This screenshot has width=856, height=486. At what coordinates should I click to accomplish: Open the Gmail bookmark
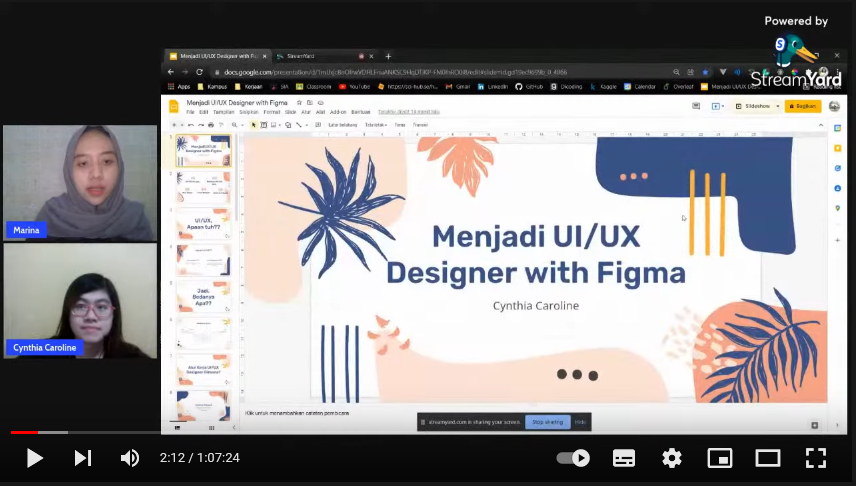click(x=457, y=86)
